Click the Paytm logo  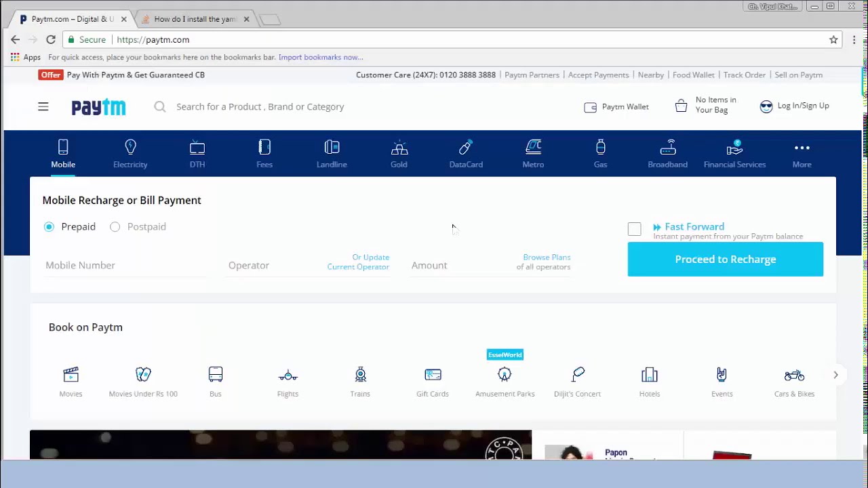(98, 107)
